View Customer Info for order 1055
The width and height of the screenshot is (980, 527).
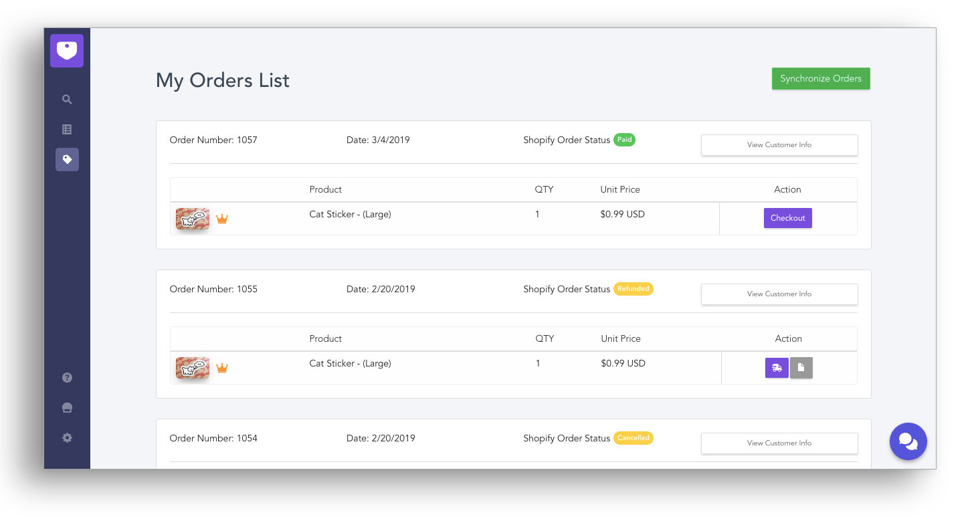(779, 294)
